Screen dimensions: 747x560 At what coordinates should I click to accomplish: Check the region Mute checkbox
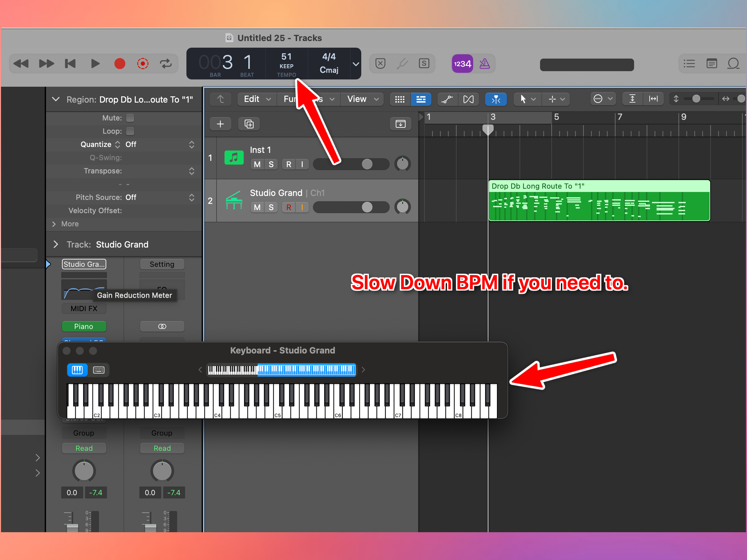pos(130,118)
